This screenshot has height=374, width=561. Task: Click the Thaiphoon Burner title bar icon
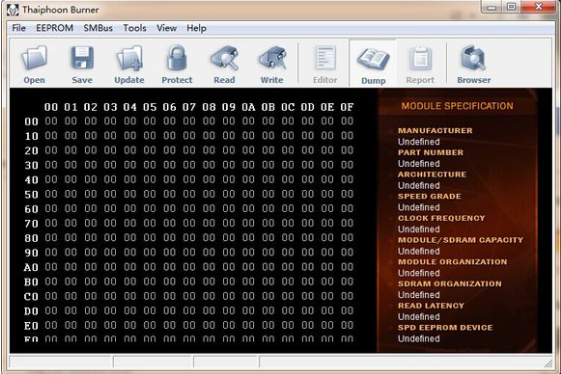click(13, 10)
